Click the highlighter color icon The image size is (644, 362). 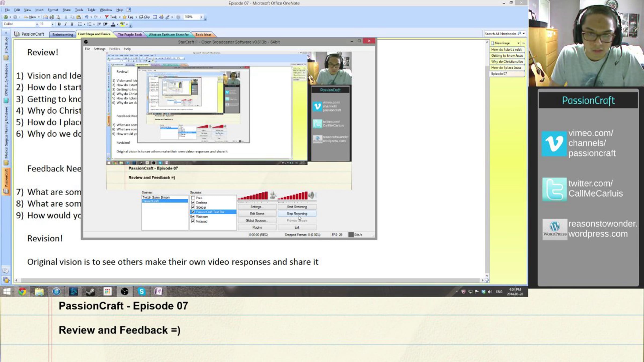tap(122, 24)
